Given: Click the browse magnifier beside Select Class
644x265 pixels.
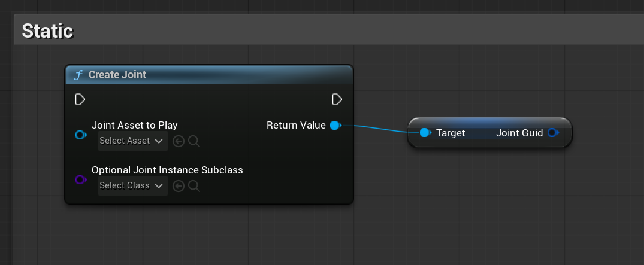Looking at the screenshot, I should [194, 186].
